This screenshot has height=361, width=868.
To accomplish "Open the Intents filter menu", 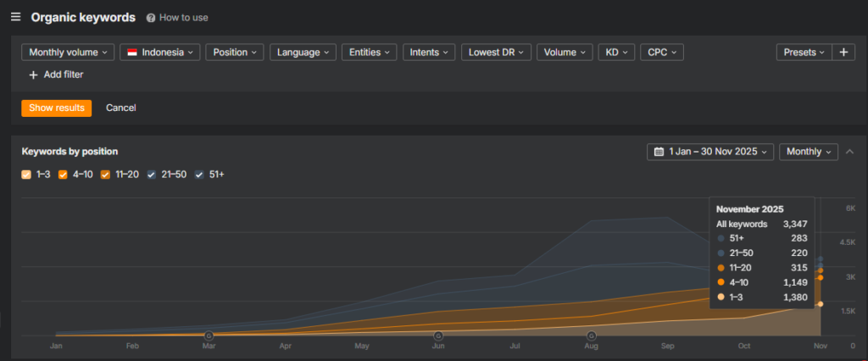I will [429, 53].
